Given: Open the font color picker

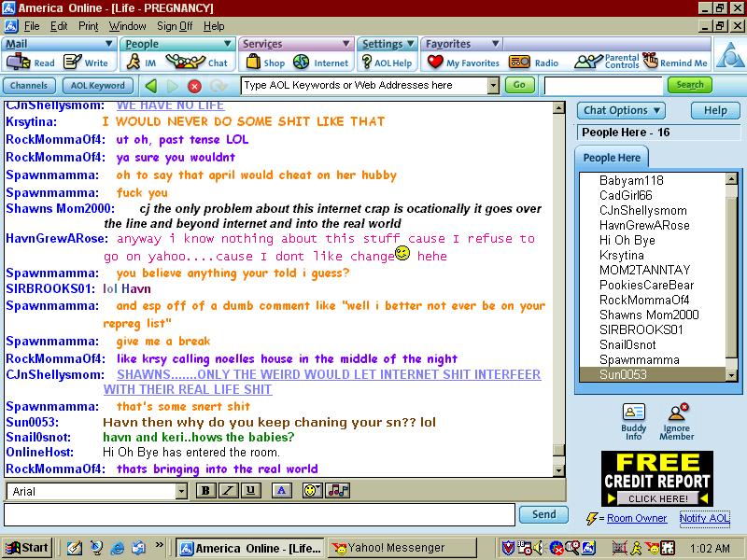Looking at the screenshot, I should [282, 491].
